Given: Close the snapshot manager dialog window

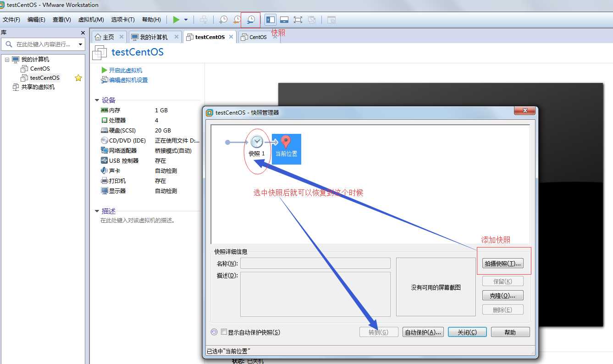Looking at the screenshot, I should coord(525,111).
